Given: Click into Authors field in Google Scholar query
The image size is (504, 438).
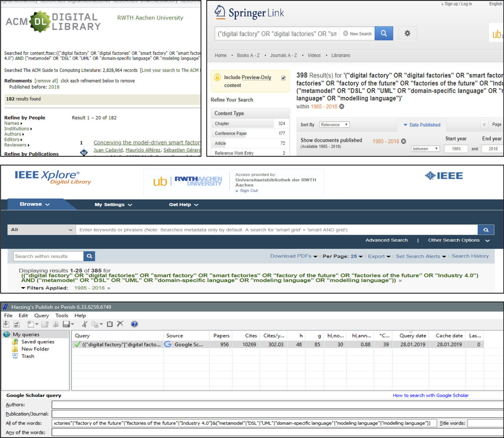Looking at the screenshot, I should [x=278, y=405].
